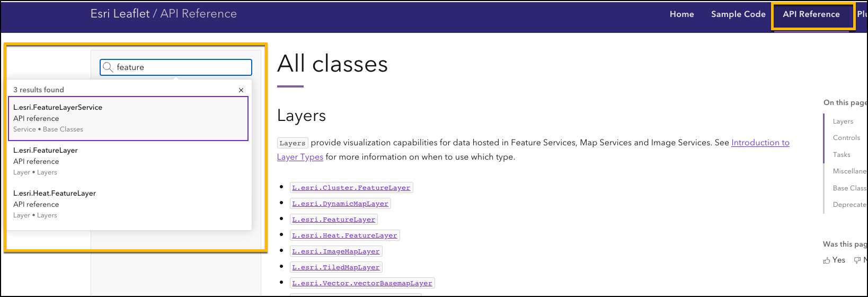Screen dimensions: 868x297
Task: Jump to Tasks in On this page
Action: click(x=842, y=155)
